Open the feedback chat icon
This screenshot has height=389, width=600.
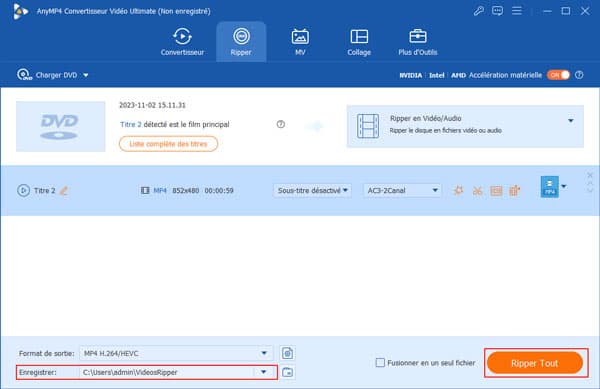(x=497, y=11)
